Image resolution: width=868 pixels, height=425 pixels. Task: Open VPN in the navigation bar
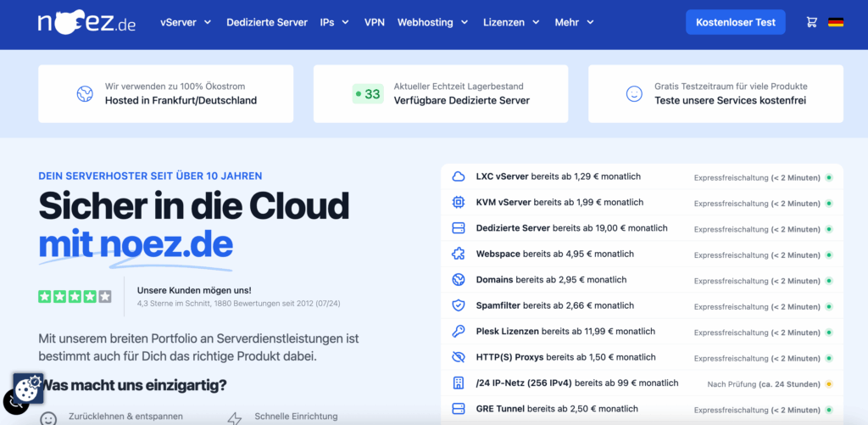374,23
